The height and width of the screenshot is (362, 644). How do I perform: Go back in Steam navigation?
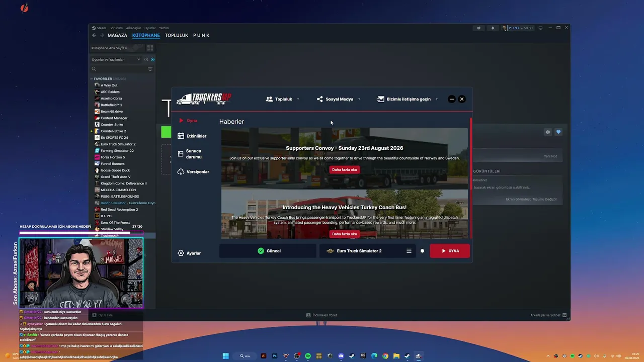click(94, 35)
